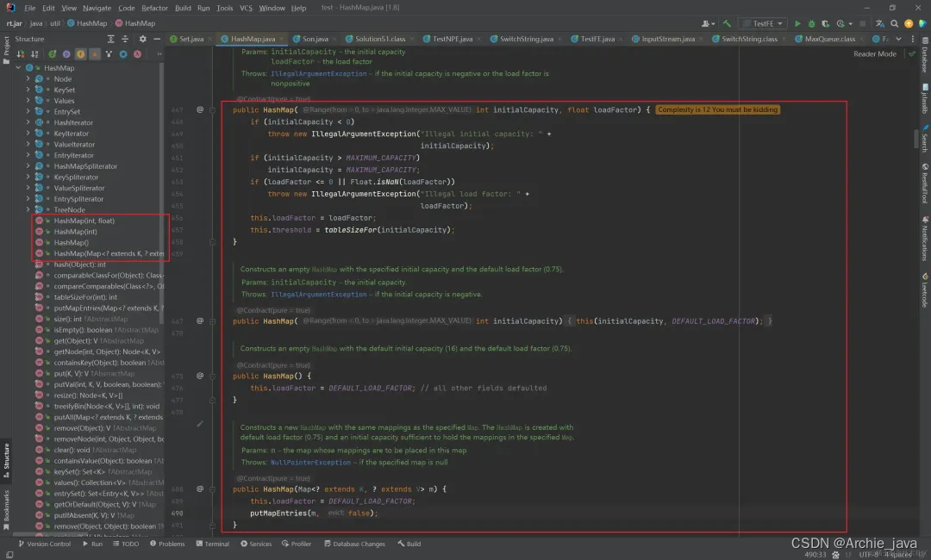Hide the Structure panel with the minus icon
The width and height of the screenshot is (931, 560).
pos(157,39)
